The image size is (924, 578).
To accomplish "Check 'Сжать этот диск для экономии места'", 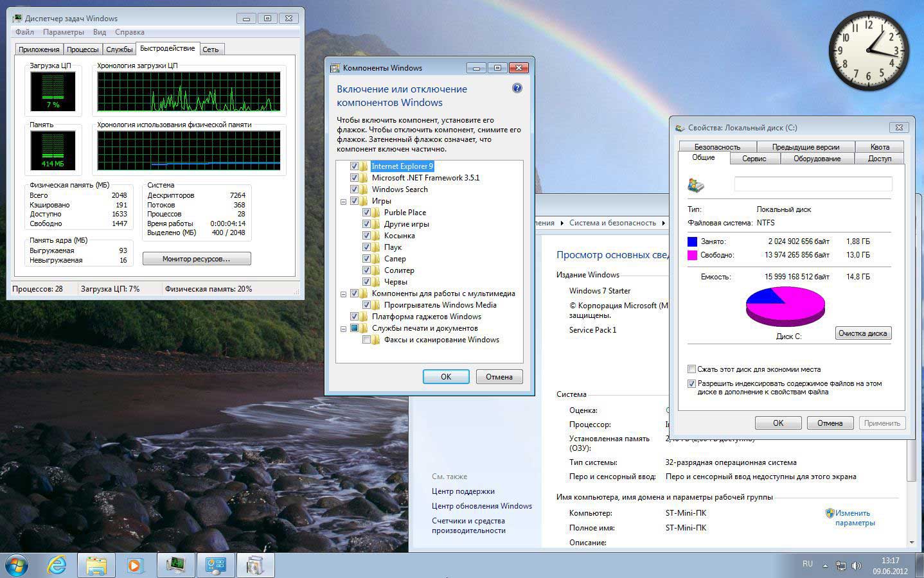I will click(x=692, y=369).
